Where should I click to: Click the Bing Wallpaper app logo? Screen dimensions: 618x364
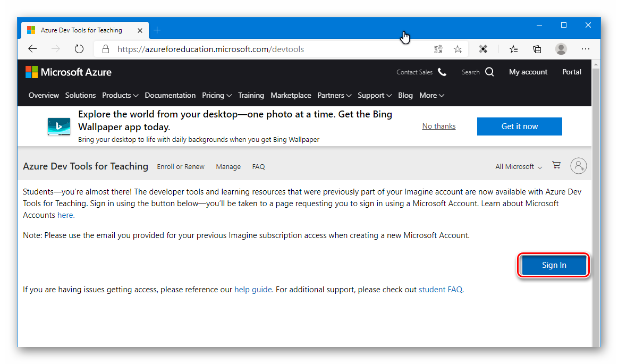(x=58, y=126)
